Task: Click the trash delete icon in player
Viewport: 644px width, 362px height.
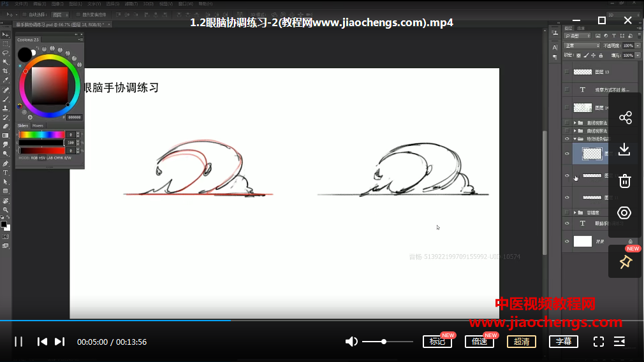Action: 625,181
